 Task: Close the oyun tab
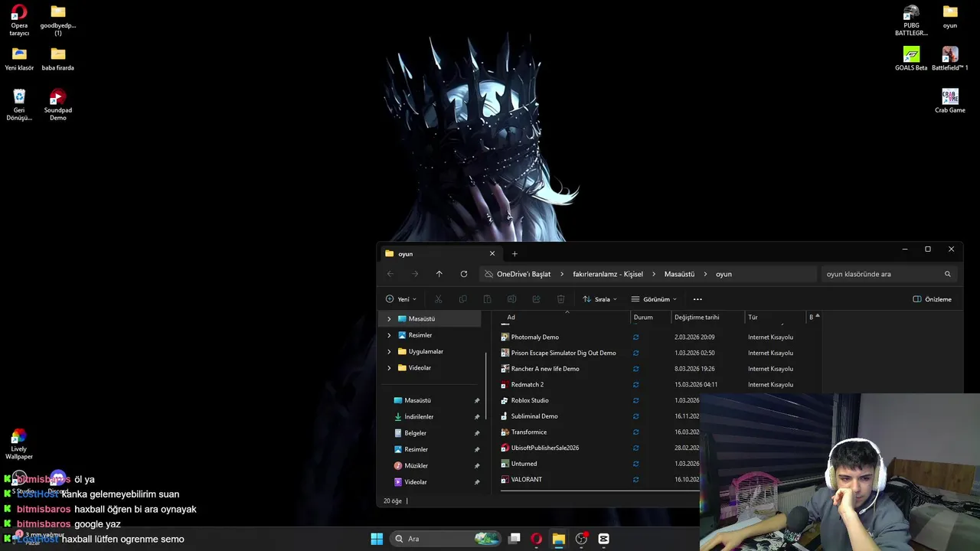coord(492,253)
